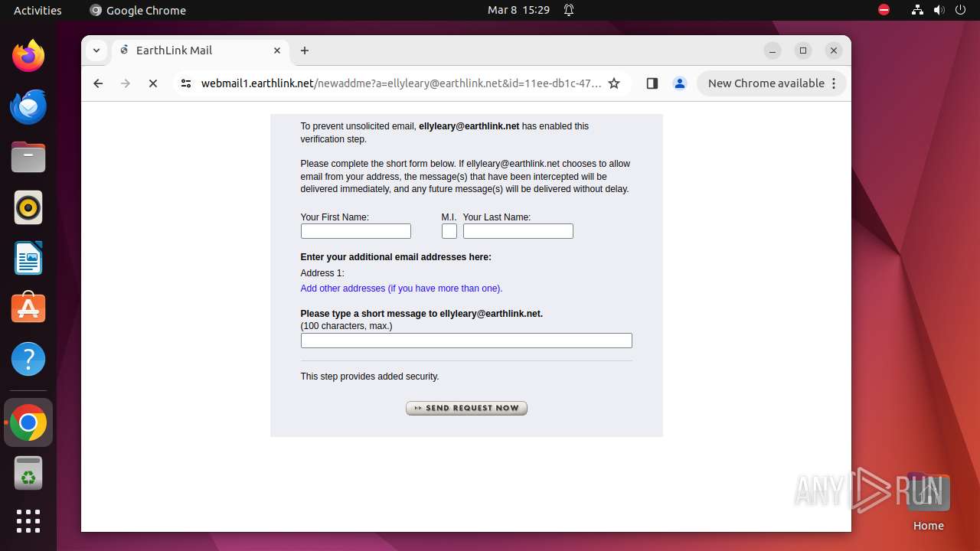The image size is (980, 551).
Task: Click New Chrome available update button
Action: [x=772, y=83]
